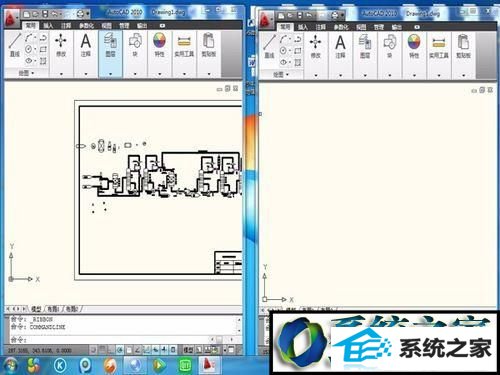Toggle Dynamic Input in left window status bar
Screen dimensions: 500x375
click(x=164, y=350)
